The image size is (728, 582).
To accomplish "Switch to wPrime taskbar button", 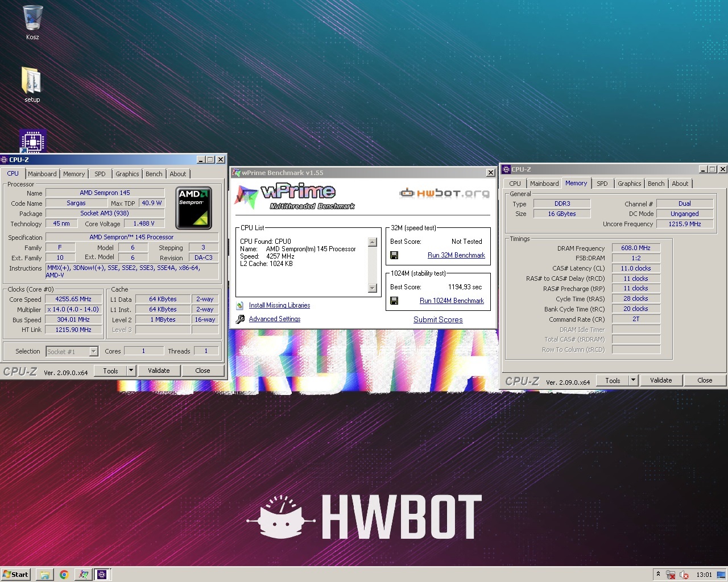I will [x=84, y=575].
